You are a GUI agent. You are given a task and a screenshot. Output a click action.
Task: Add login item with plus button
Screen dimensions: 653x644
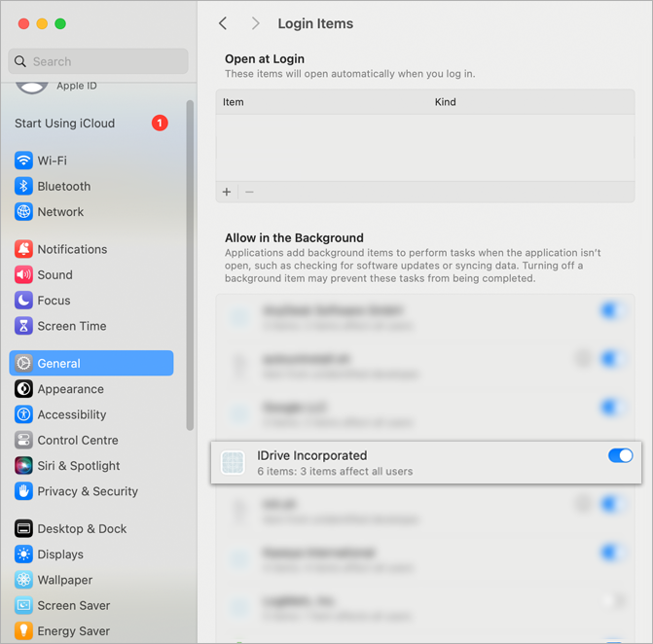coord(227,192)
